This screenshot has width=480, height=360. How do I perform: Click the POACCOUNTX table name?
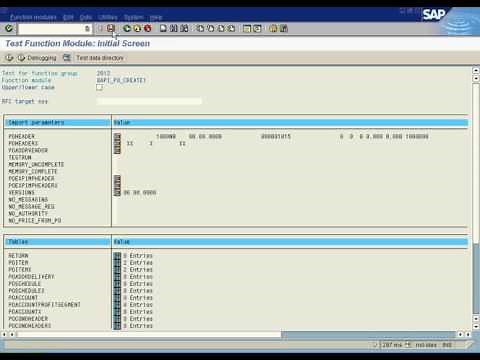25,312
